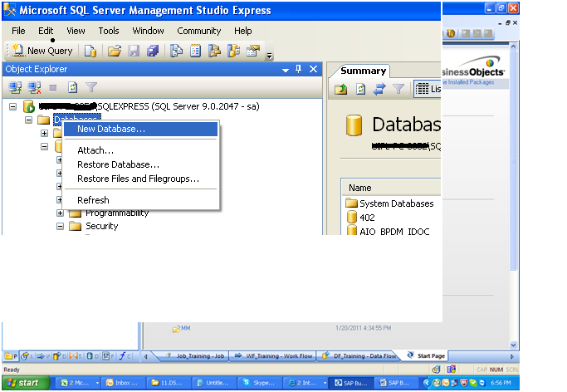Click the MM folder in background window

point(181,328)
